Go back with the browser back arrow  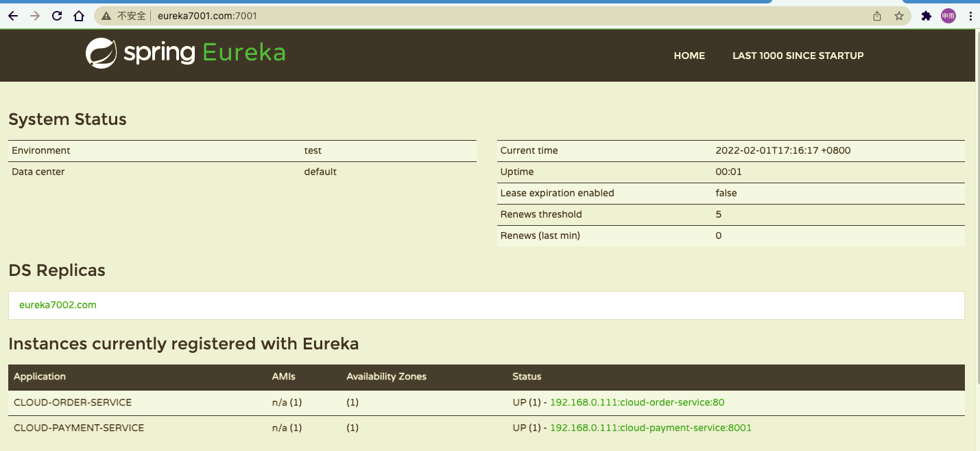tap(13, 16)
